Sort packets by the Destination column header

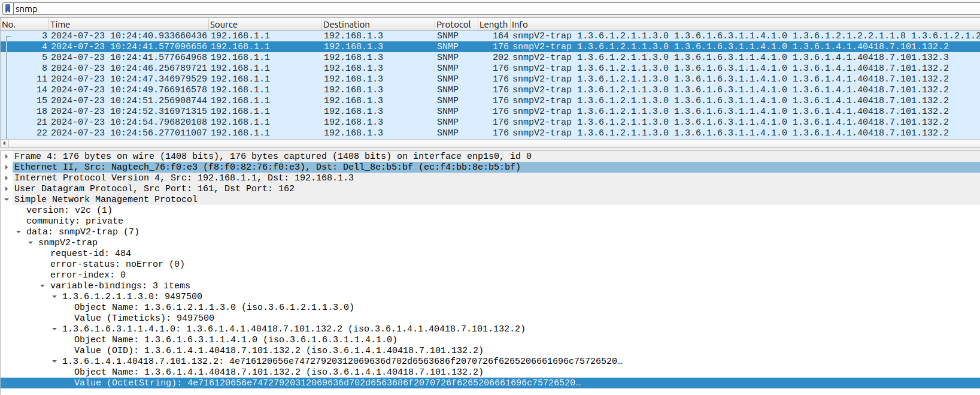[x=378, y=25]
